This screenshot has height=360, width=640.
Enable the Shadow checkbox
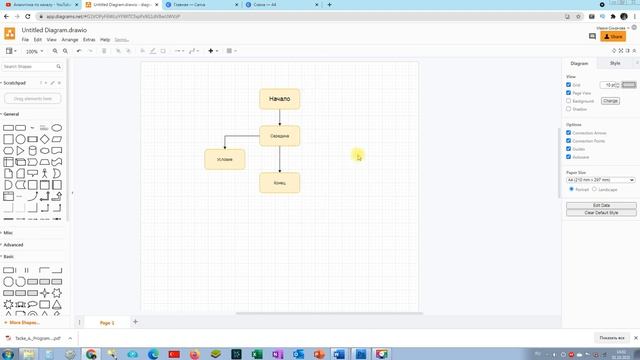coord(569,109)
